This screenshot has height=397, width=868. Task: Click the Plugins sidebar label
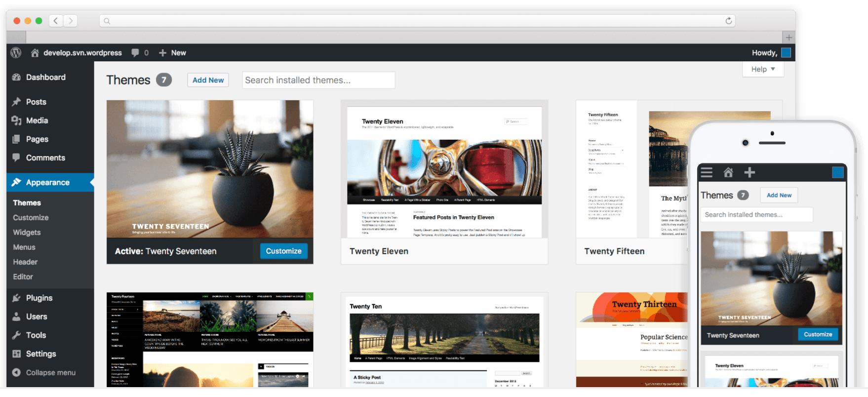coord(39,298)
